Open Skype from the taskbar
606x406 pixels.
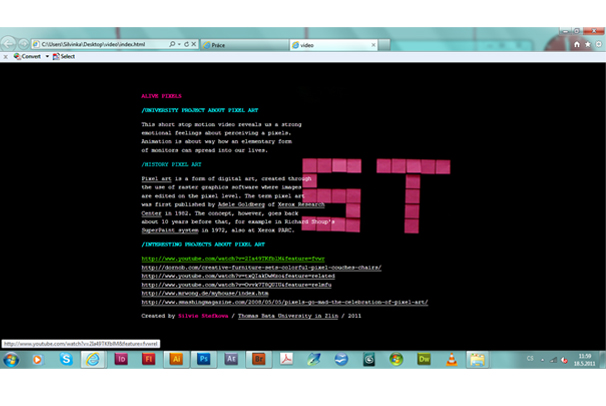pyautogui.click(x=66, y=359)
